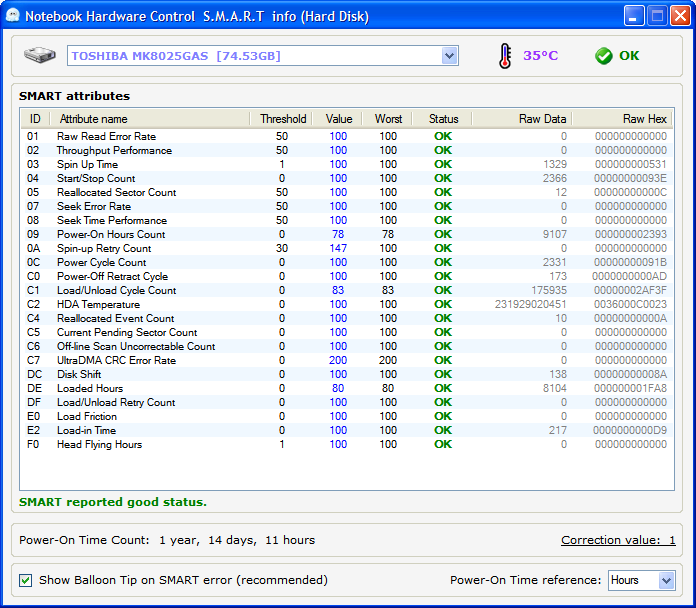Click raw hex value 00000002AF3F
696x608 pixels.
coord(630,290)
